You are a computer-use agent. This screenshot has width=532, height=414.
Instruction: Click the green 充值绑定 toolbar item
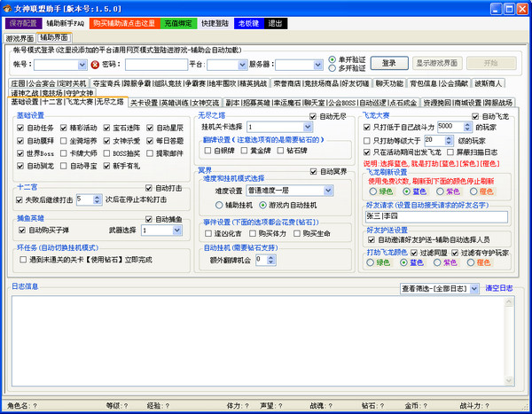(x=179, y=23)
